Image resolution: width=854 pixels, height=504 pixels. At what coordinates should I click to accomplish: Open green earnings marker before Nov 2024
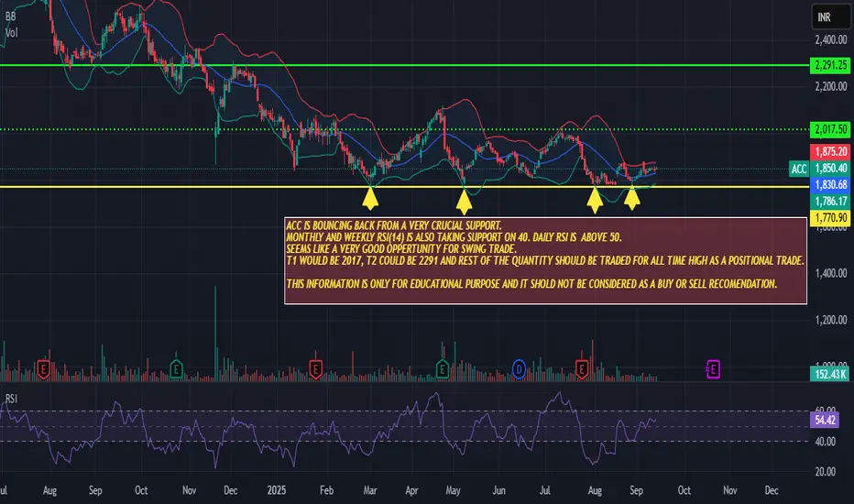click(x=176, y=369)
